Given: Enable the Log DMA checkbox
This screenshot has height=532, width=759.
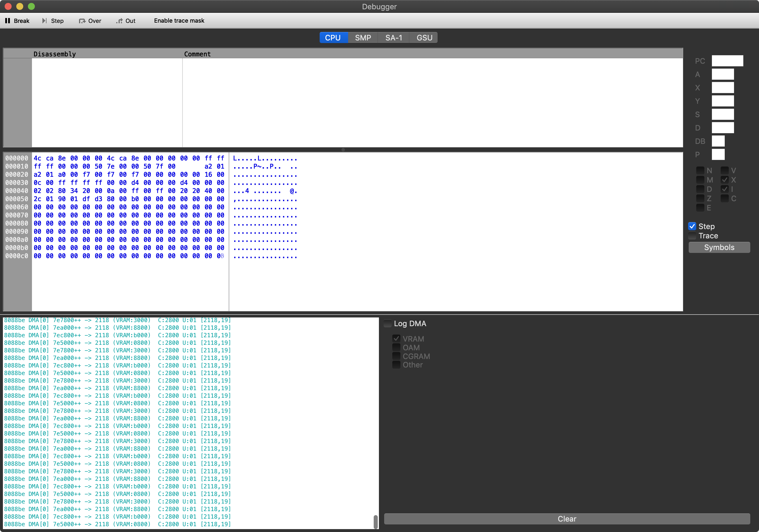Looking at the screenshot, I should coord(387,323).
